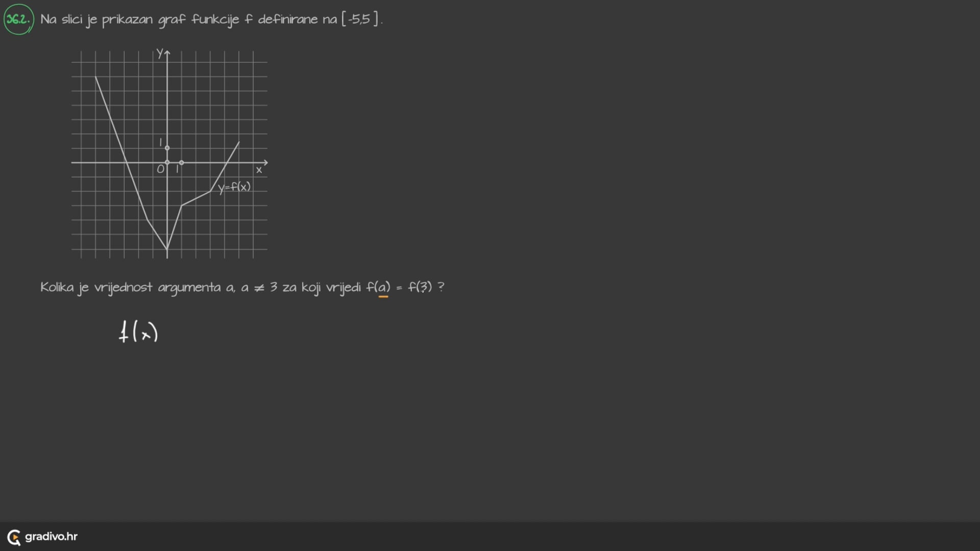
Task: Click the question mark ending the question
Action: click(x=441, y=287)
